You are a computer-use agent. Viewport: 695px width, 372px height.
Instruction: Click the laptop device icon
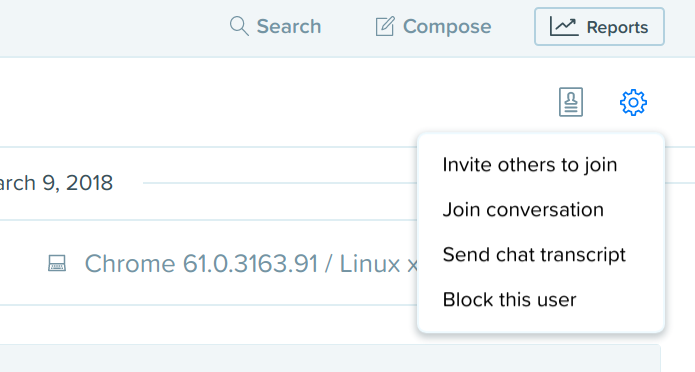pyautogui.click(x=57, y=263)
